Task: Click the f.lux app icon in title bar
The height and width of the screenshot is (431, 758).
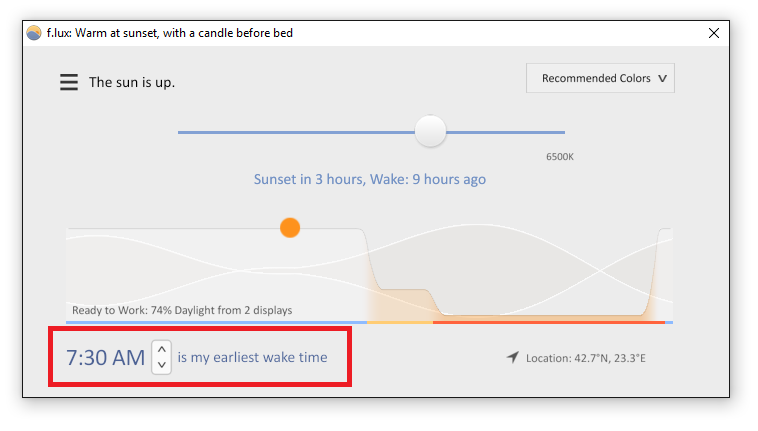Action: point(34,33)
